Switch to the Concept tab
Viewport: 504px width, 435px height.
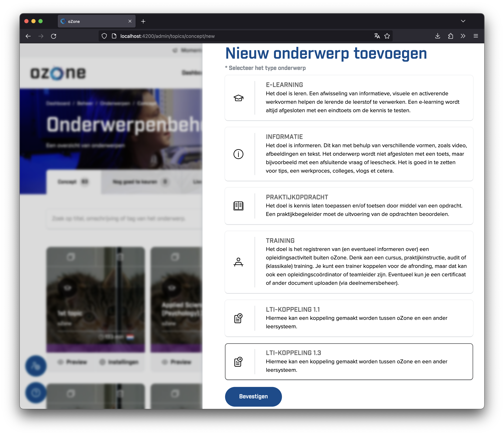[x=73, y=182]
